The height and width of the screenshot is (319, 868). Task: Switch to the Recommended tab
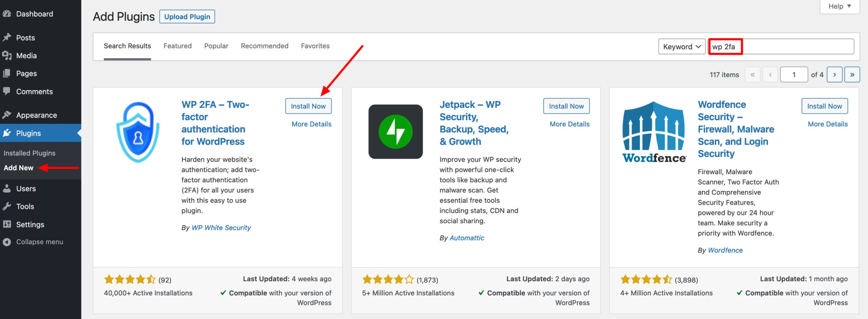(x=264, y=46)
